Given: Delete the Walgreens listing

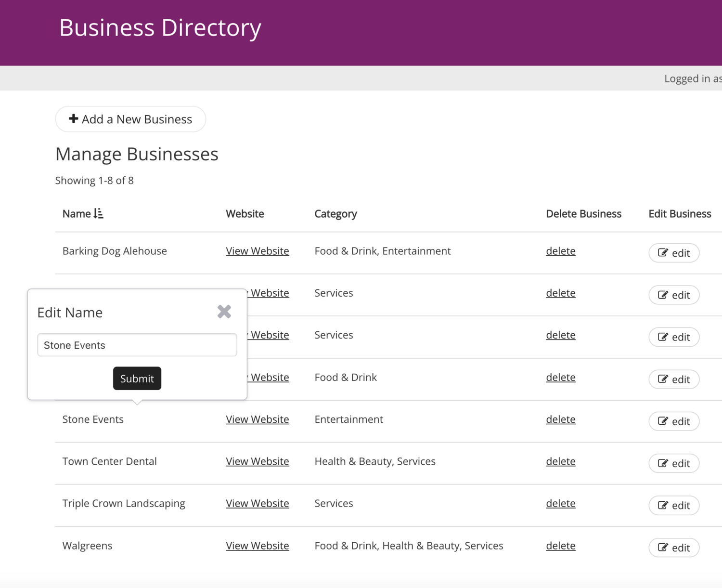Looking at the screenshot, I should 560,546.
